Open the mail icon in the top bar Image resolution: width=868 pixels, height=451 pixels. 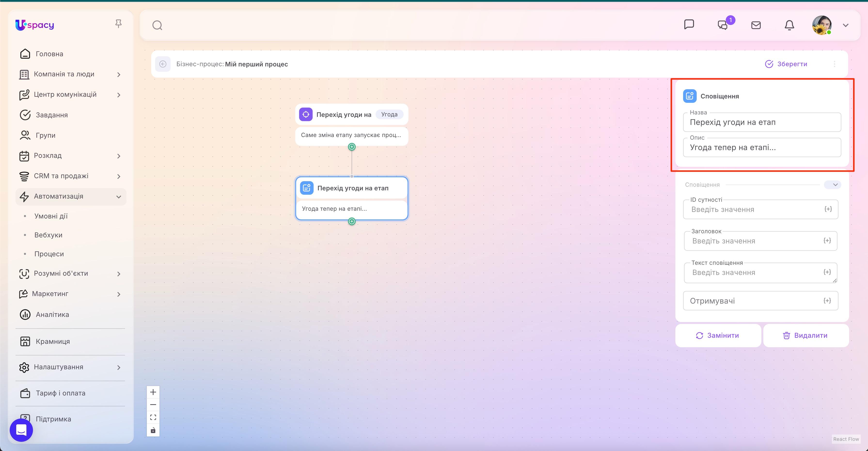(756, 25)
